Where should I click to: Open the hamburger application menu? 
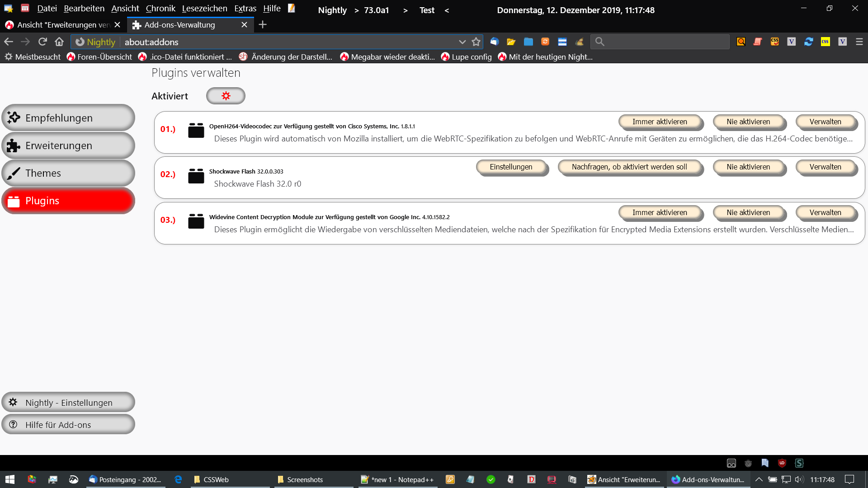(859, 42)
